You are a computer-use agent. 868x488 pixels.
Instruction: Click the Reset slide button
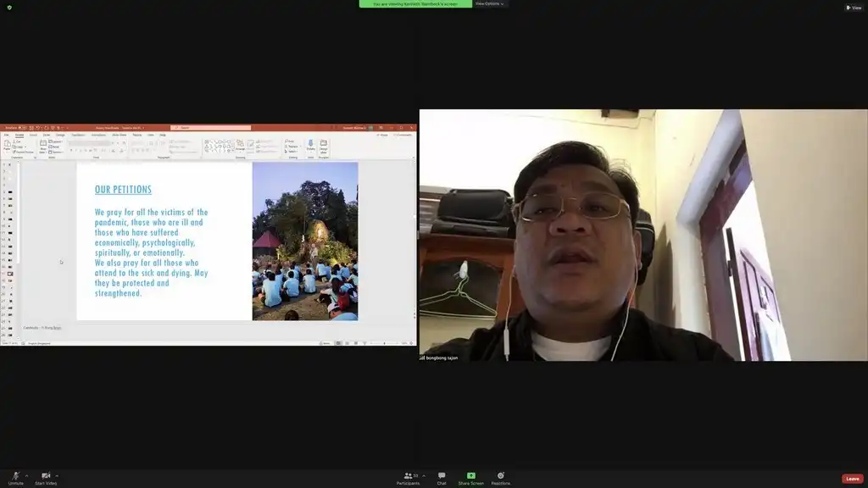pyautogui.click(x=54, y=147)
